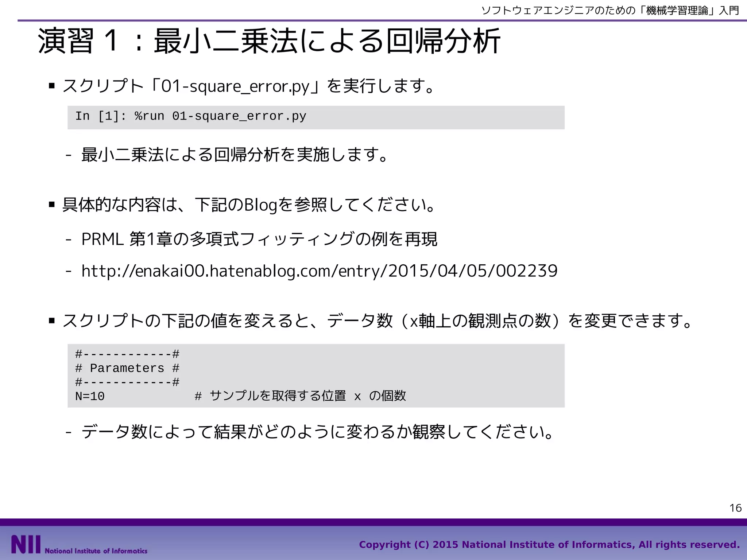
Task: Click the National Institute of Informatics label
Action: click(x=96, y=551)
